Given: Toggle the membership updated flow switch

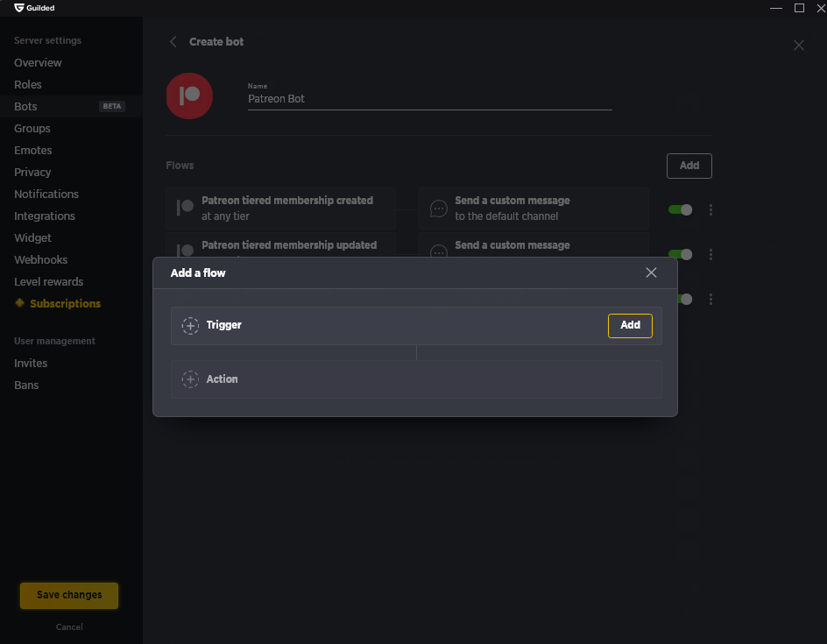Looking at the screenshot, I should (680, 255).
